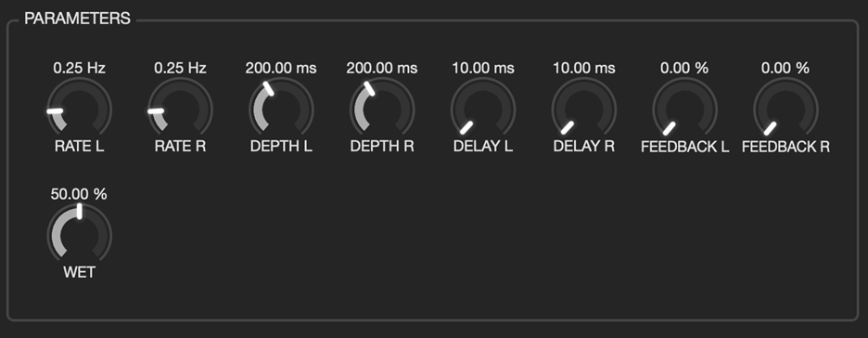Select the FEEDBACK L knob
The image size is (868, 338).
pos(684,109)
